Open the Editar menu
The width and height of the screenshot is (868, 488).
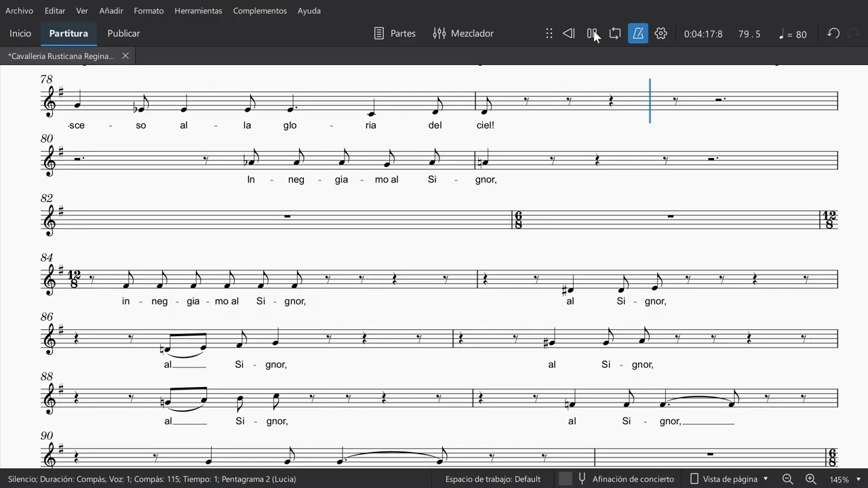[55, 11]
